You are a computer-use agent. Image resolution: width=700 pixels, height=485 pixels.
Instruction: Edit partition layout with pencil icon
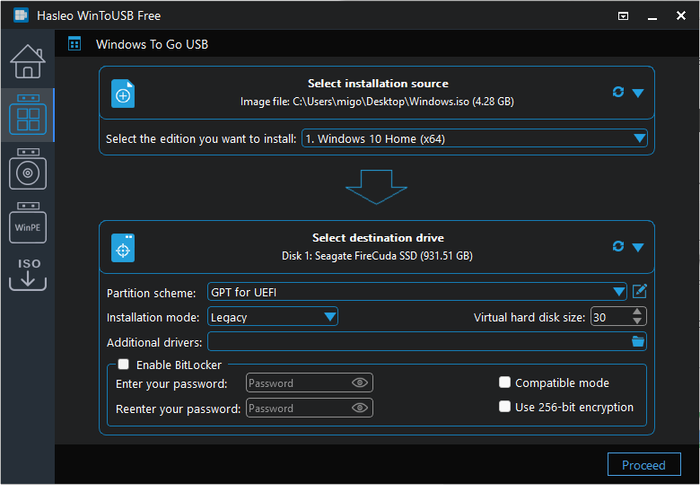click(x=639, y=292)
